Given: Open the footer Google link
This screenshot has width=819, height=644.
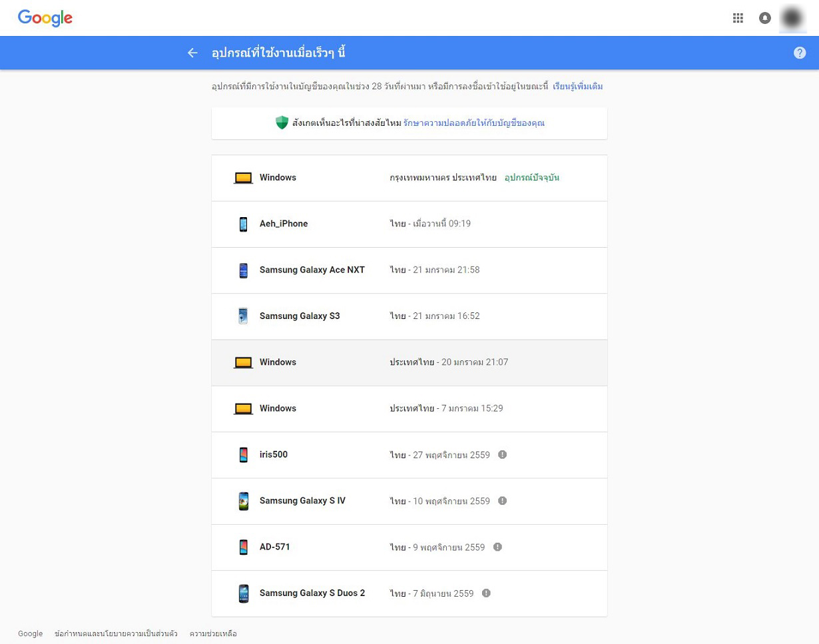Looking at the screenshot, I should tap(30, 633).
